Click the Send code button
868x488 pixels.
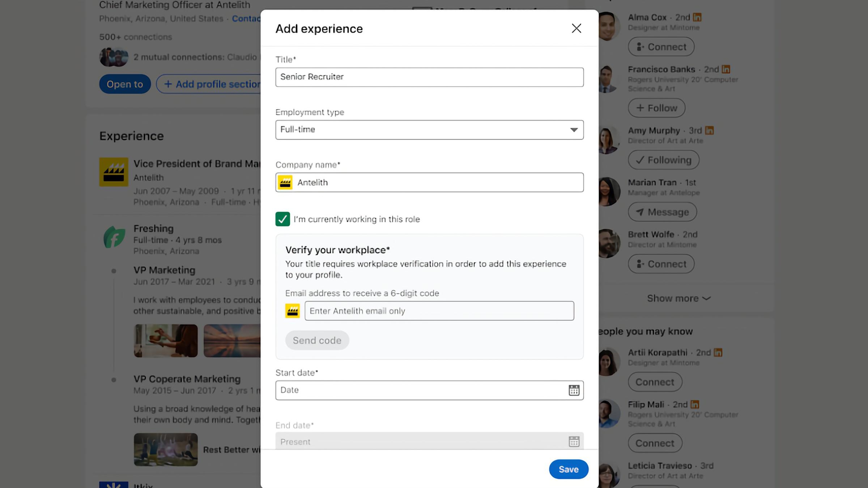[317, 340]
